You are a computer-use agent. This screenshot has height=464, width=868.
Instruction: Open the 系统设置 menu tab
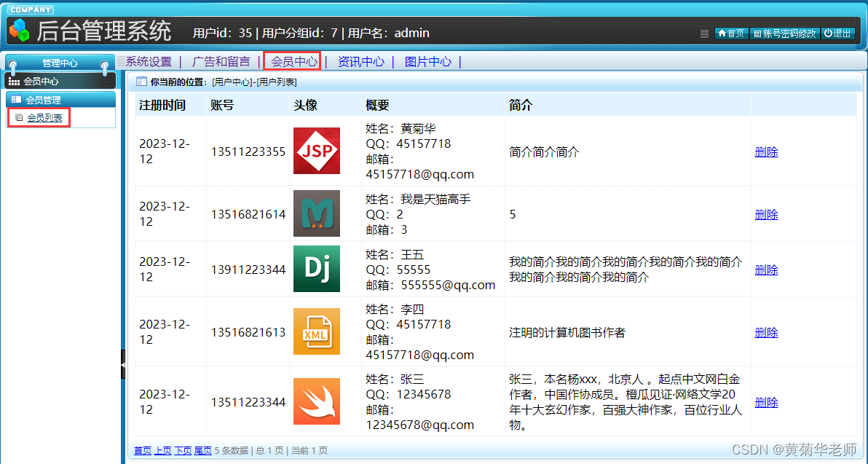tap(149, 61)
